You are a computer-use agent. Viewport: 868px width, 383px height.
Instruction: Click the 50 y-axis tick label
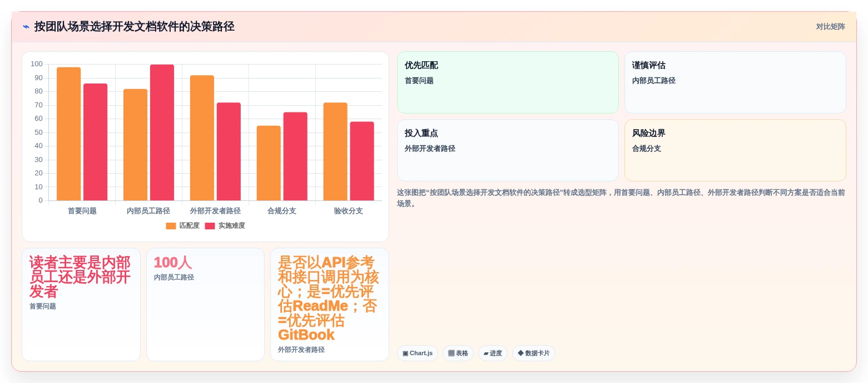click(38, 132)
